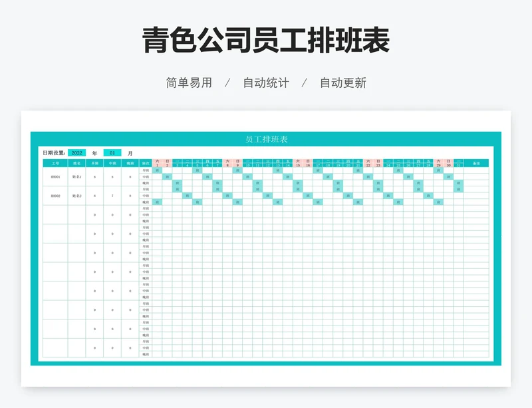532x408 pixels.
Task: Click the 姓名2 name cell
Action: 76,196
